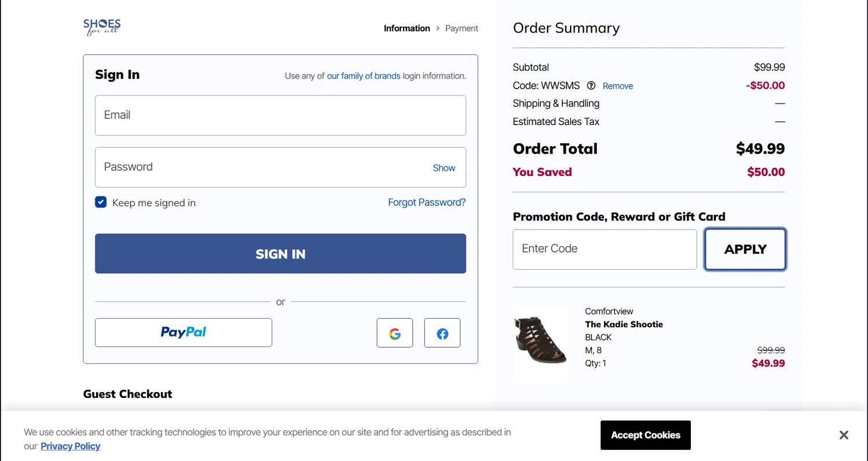
Task: Accept cookies on the banner
Action: pos(645,435)
